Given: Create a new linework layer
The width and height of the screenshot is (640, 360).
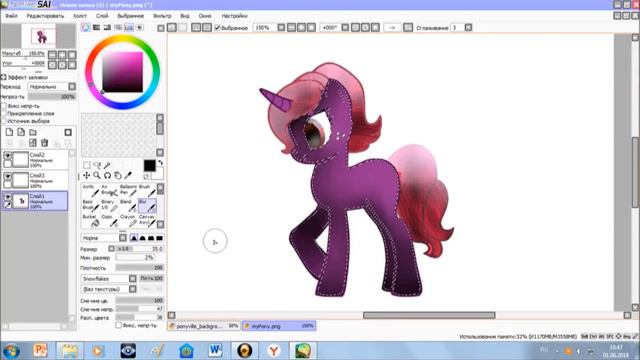Looking at the screenshot, I should 21,132.
